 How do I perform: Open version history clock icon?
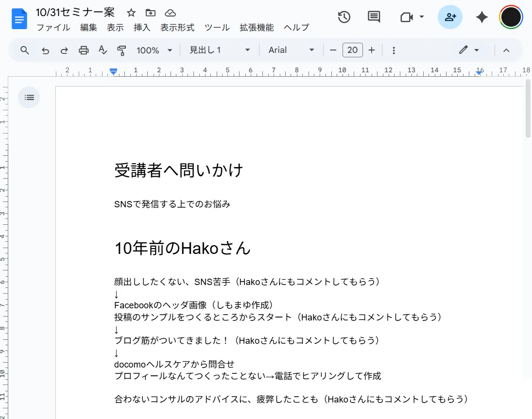click(x=344, y=17)
